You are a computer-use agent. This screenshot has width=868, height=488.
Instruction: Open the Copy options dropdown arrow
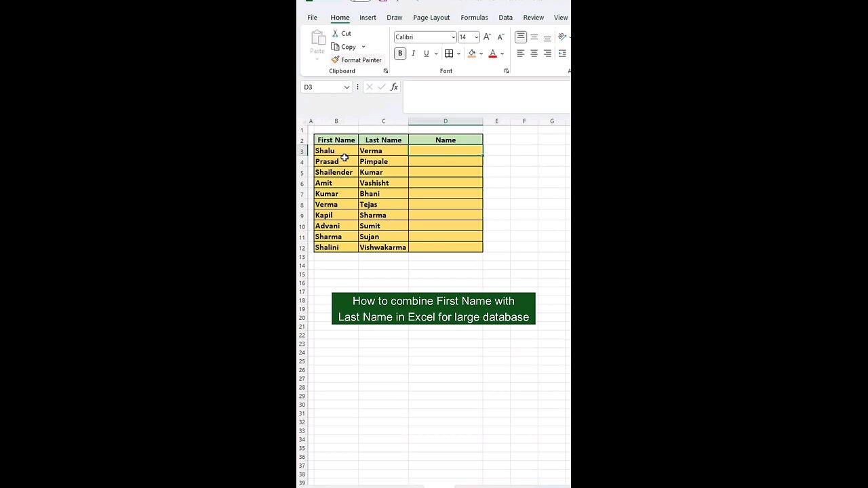click(363, 47)
